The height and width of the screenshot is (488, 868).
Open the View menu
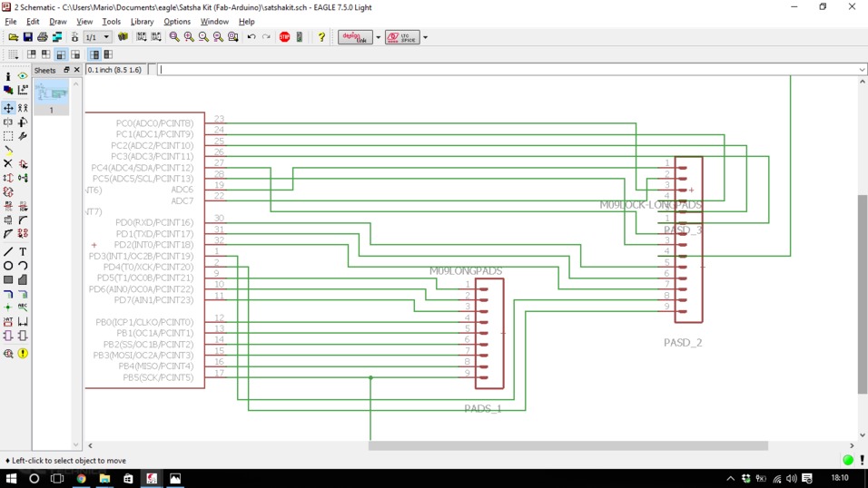click(84, 22)
